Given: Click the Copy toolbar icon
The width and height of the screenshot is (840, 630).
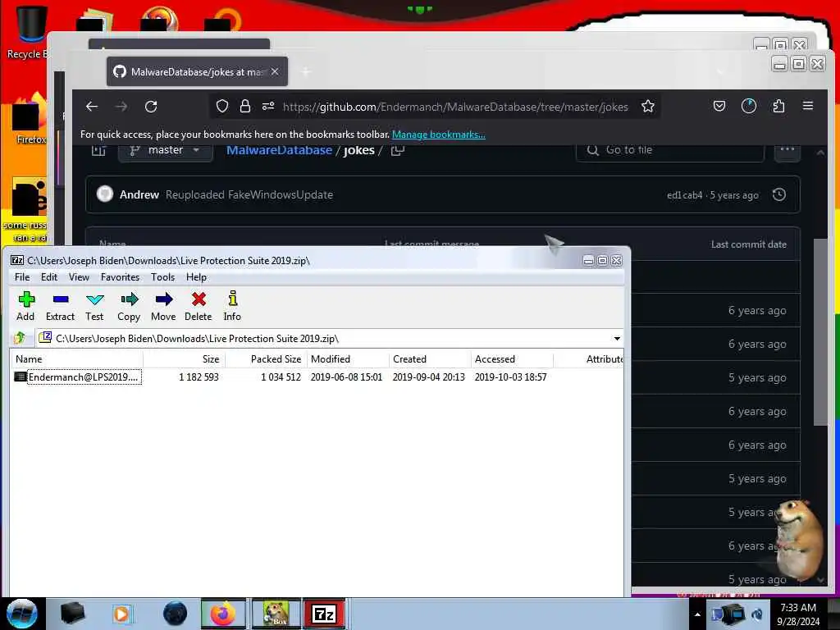Looking at the screenshot, I should click(129, 307).
